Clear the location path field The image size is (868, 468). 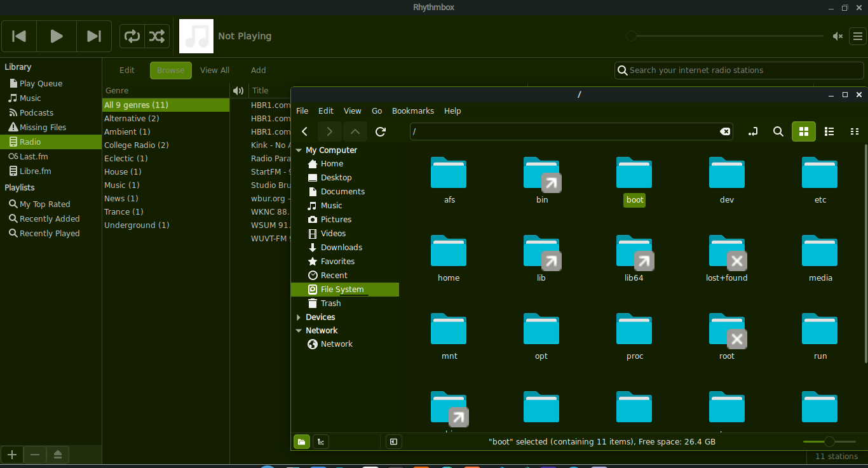[x=724, y=131]
